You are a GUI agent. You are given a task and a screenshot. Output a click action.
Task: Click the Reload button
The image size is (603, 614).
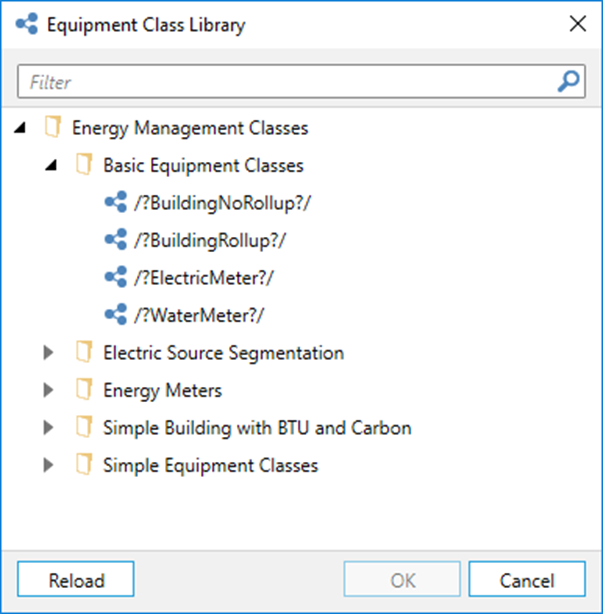tap(76, 579)
